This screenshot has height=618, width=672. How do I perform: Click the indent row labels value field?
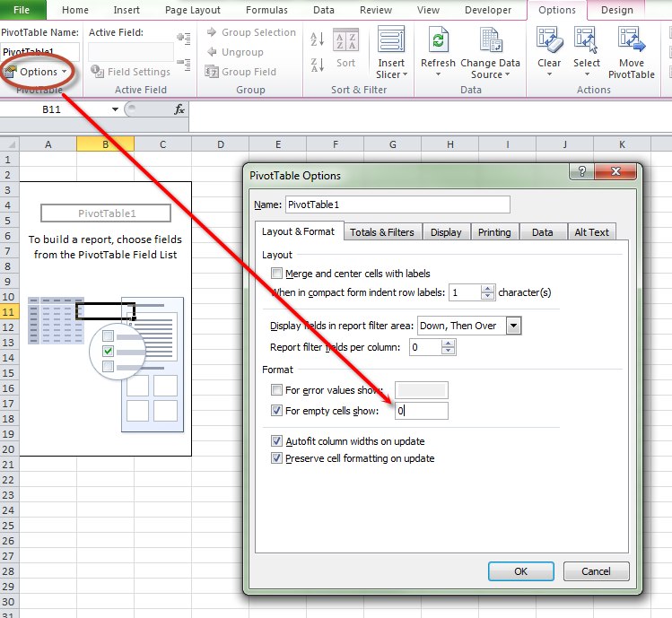465,292
